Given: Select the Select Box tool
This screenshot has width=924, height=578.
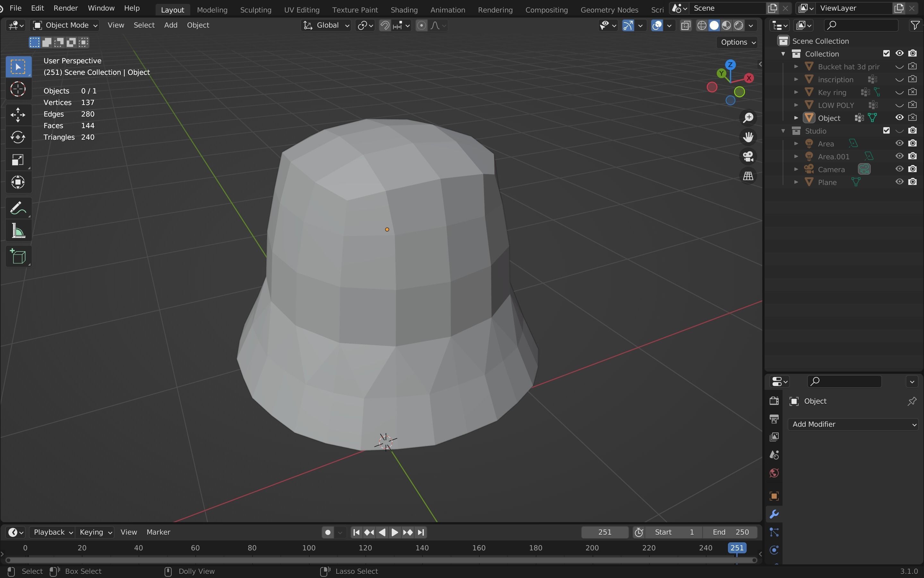Looking at the screenshot, I should pyautogui.click(x=18, y=67).
